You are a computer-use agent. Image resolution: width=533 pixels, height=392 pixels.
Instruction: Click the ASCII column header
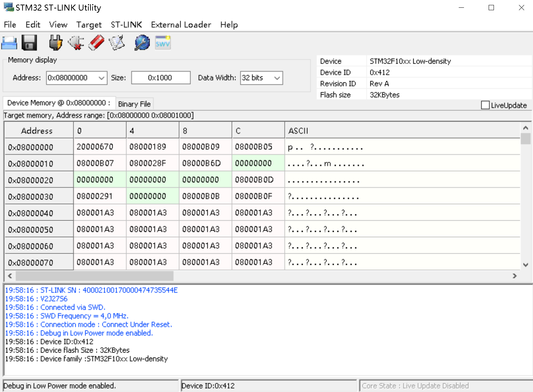tap(402, 131)
